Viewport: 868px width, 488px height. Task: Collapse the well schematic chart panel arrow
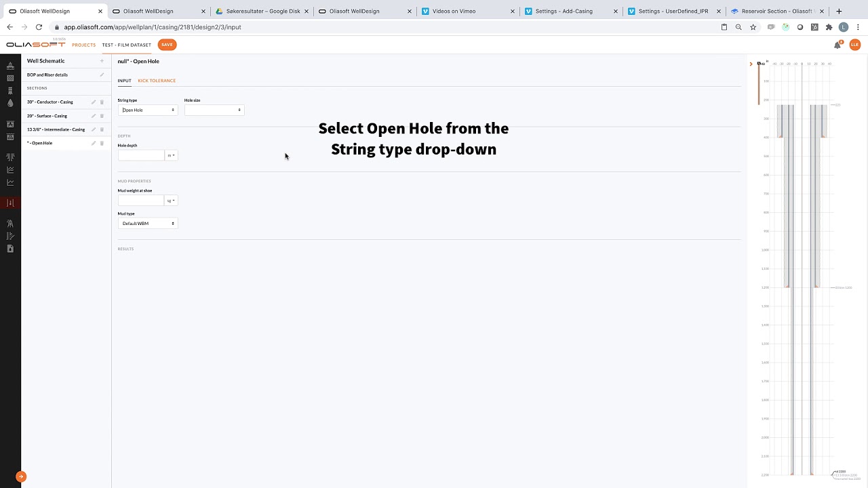point(751,64)
